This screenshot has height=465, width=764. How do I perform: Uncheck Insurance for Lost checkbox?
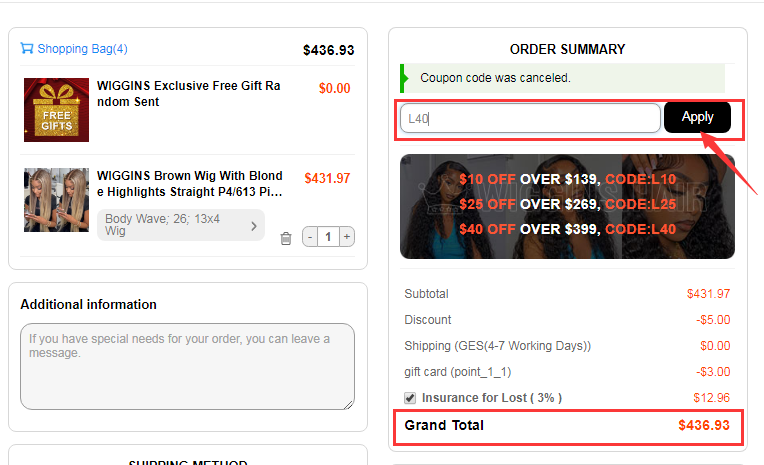[x=410, y=398]
